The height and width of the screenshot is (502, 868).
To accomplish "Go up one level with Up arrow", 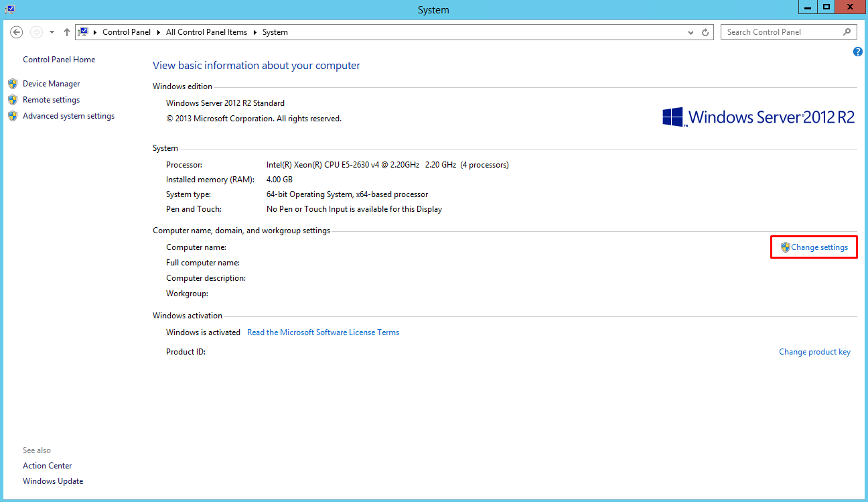I will [x=67, y=32].
